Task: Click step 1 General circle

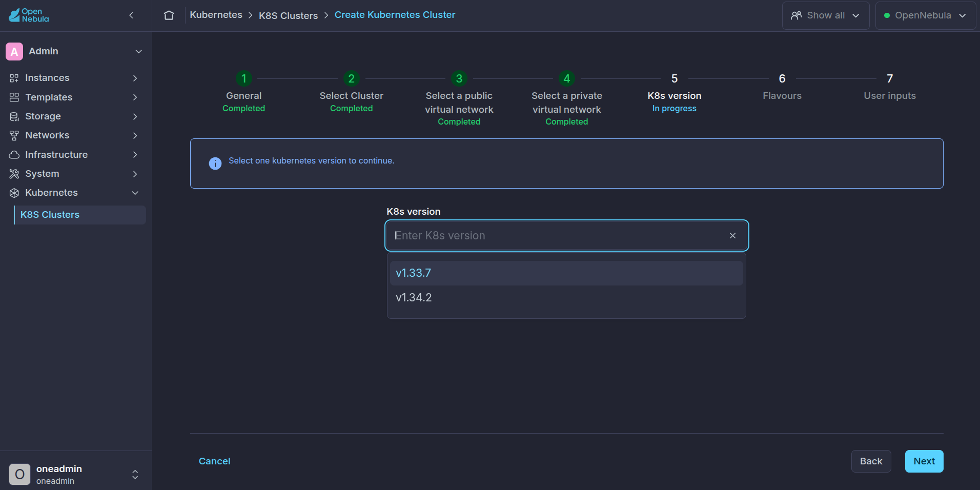Action: pos(244,78)
